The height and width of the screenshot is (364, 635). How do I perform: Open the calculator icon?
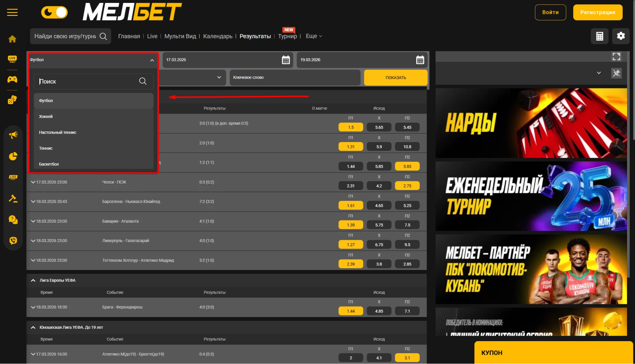coord(599,36)
